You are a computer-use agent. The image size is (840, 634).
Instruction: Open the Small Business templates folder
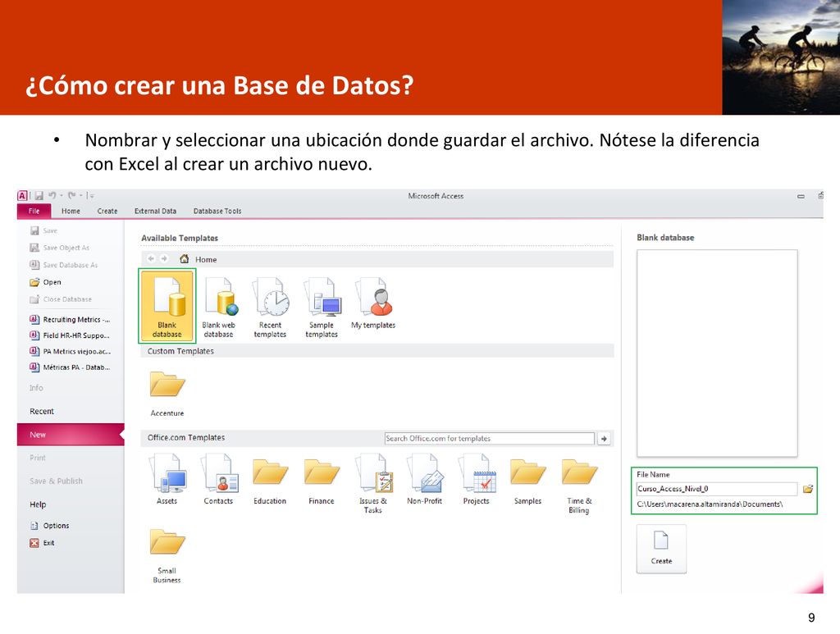coord(167,556)
